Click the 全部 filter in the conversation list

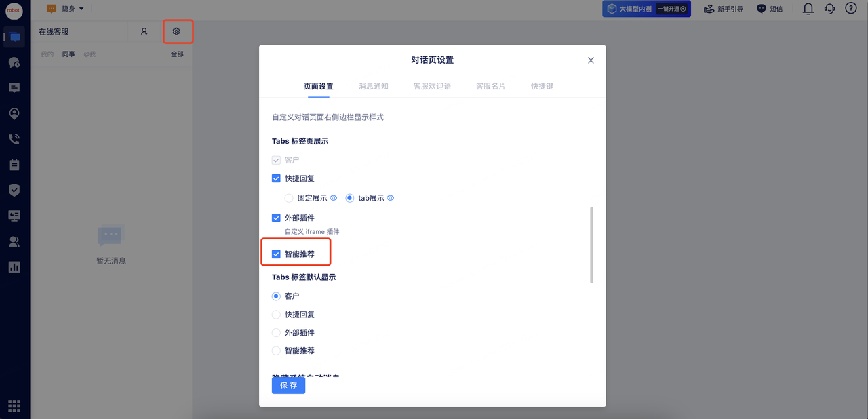click(177, 54)
